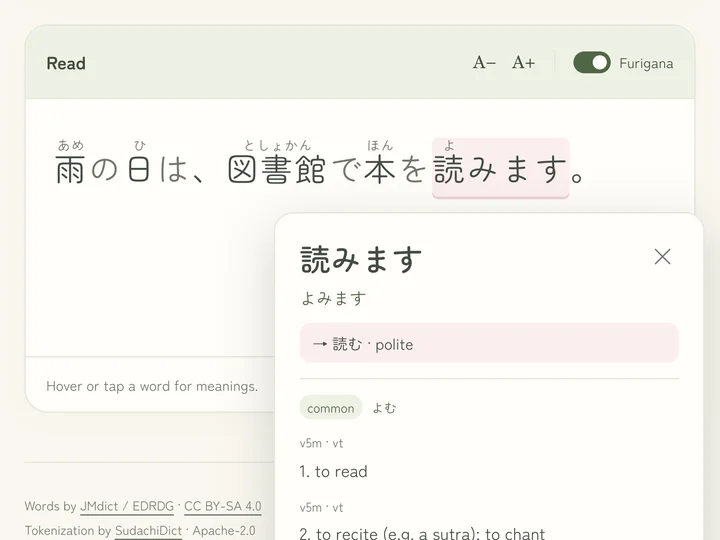
Task: Tap the word 本 in the sentence
Action: 379,169
